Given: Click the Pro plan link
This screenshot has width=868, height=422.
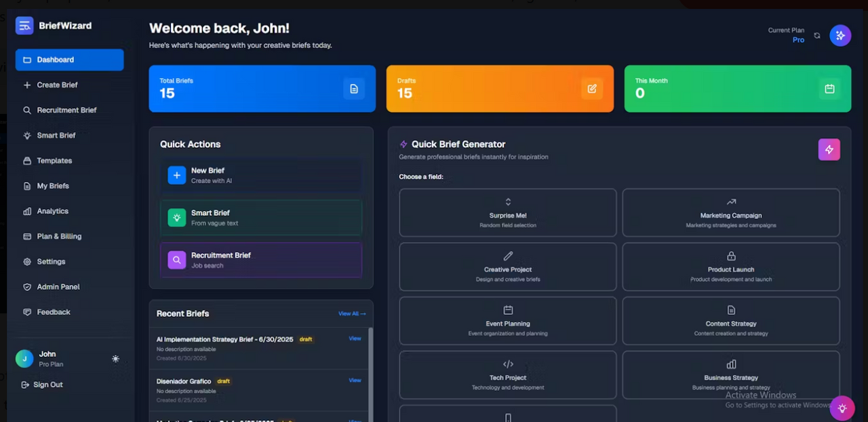Looking at the screenshot, I should (798, 40).
